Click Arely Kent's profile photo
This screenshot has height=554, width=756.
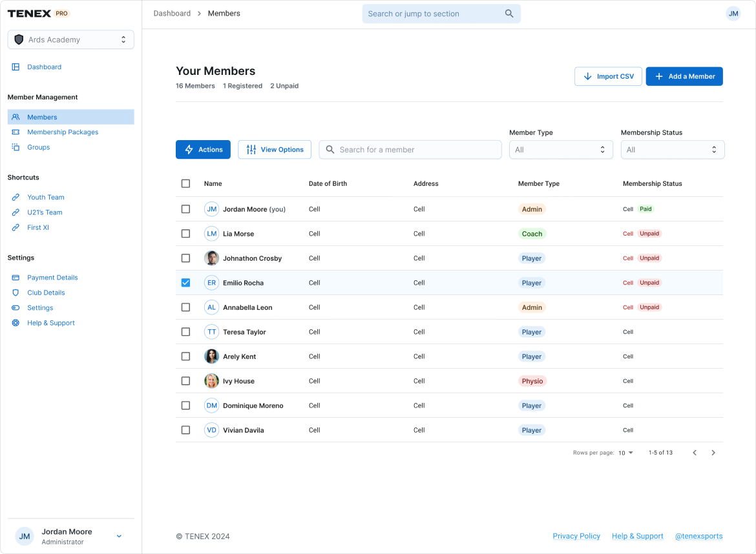coord(212,356)
